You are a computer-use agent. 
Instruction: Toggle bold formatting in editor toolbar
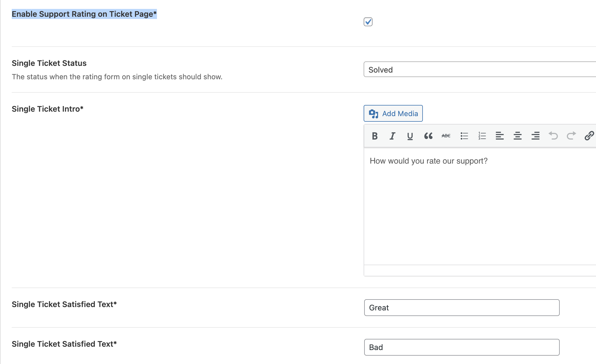[x=375, y=136]
